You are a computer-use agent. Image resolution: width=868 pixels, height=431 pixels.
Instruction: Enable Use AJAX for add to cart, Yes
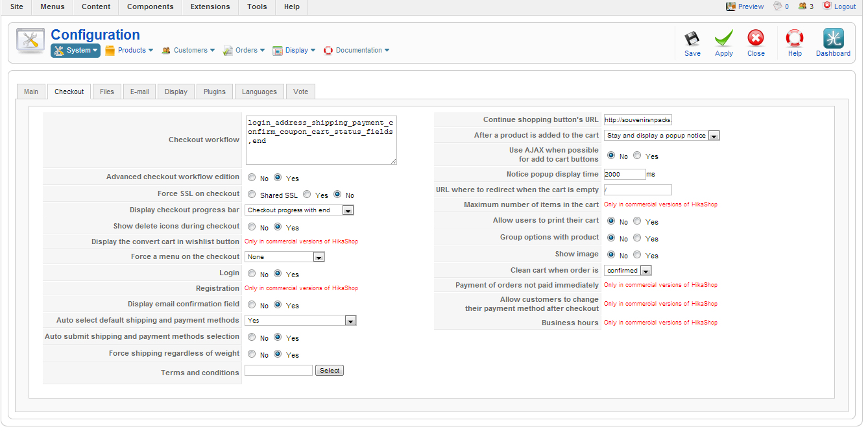[637, 155]
